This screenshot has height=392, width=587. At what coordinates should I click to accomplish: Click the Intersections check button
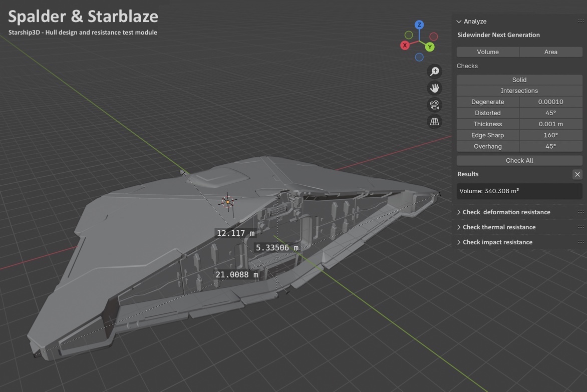click(519, 91)
